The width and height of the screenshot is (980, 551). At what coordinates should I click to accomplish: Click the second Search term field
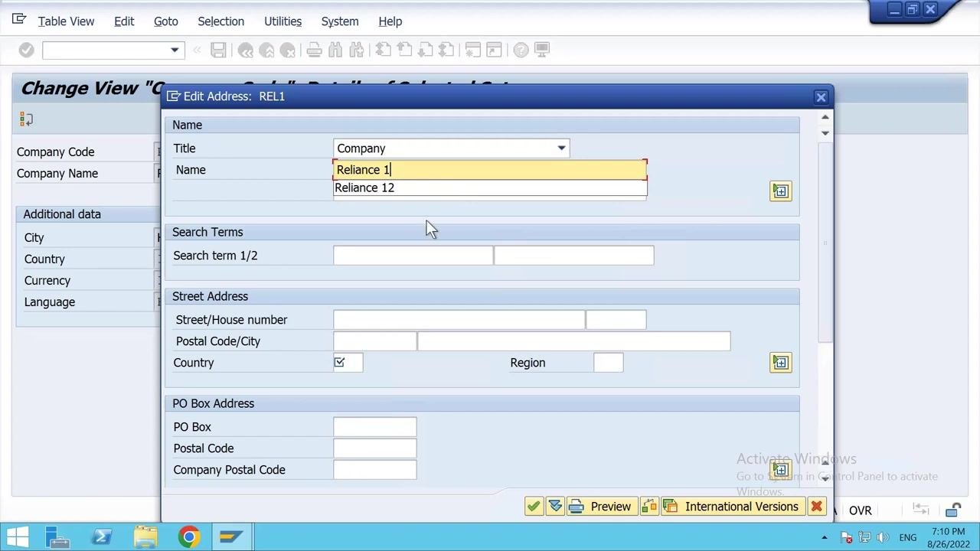coord(574,256)
